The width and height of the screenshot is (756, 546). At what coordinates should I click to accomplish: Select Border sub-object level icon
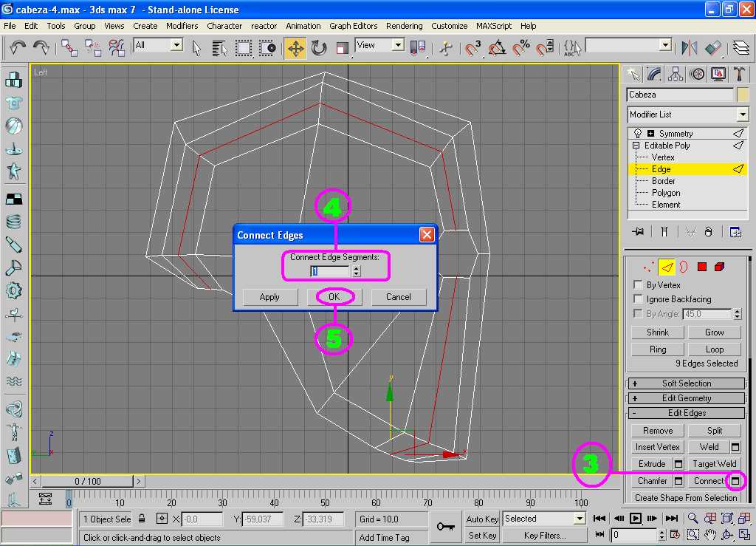click(x=684, y=267)
